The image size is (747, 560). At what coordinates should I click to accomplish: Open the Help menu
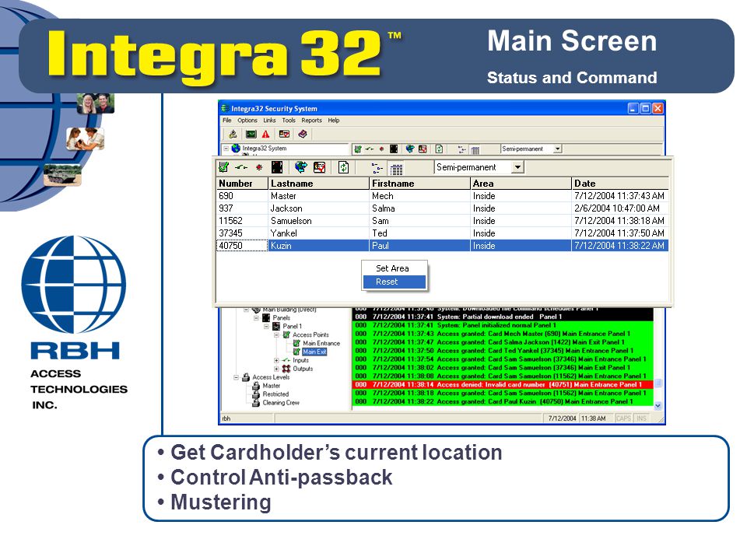tap(334, 121)
